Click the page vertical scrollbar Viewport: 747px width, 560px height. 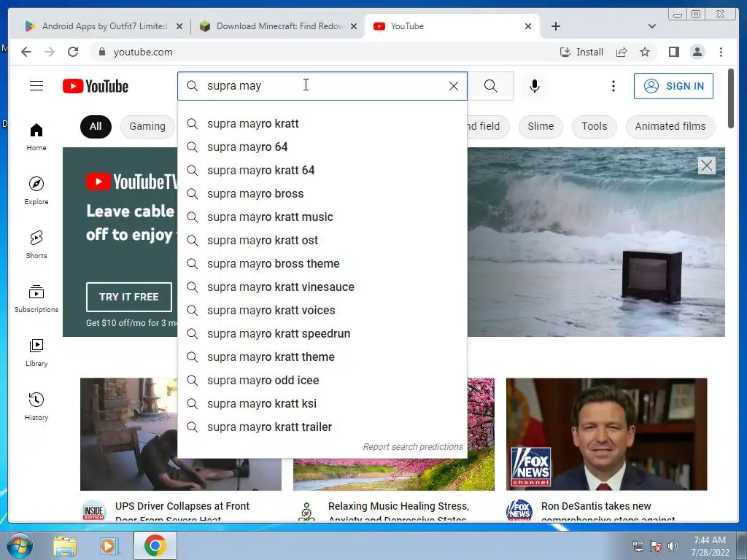coord(731,98)
